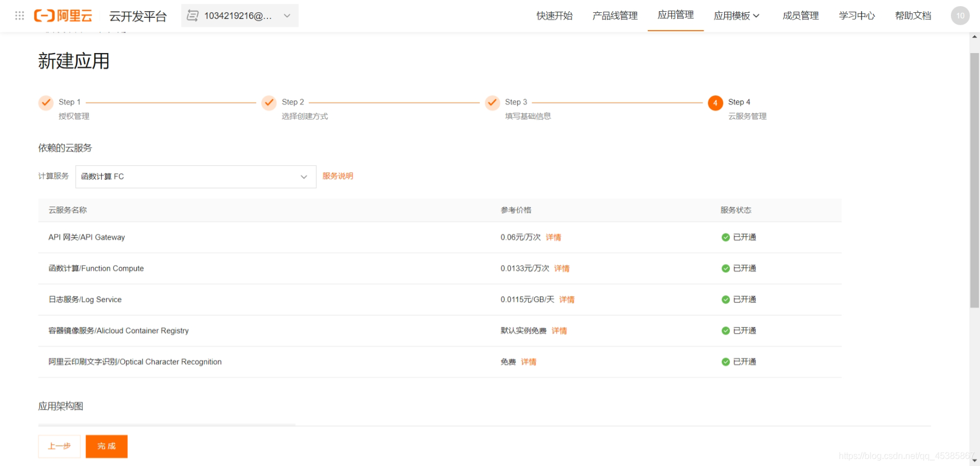The height and width of the screenshot is (466, 980).
Task: Click the 参考价格 column header
Action: click(x=516, y=210)
